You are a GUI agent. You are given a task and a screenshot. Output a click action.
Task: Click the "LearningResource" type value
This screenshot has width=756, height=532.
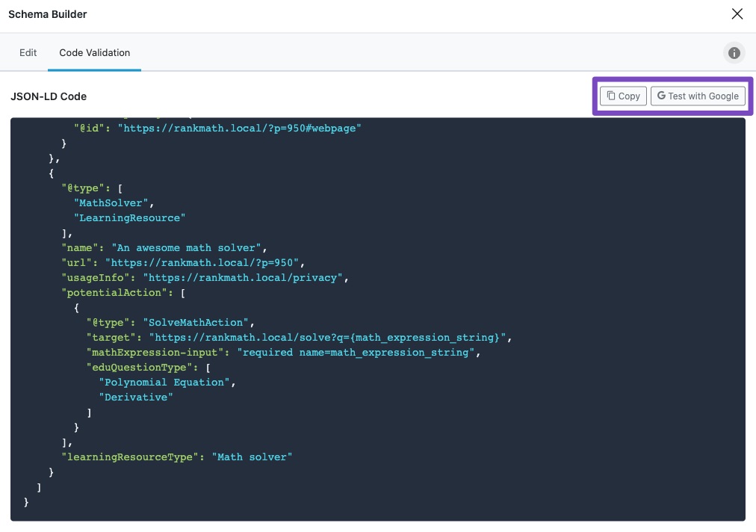pyautogui.click(x=130, y=218)
